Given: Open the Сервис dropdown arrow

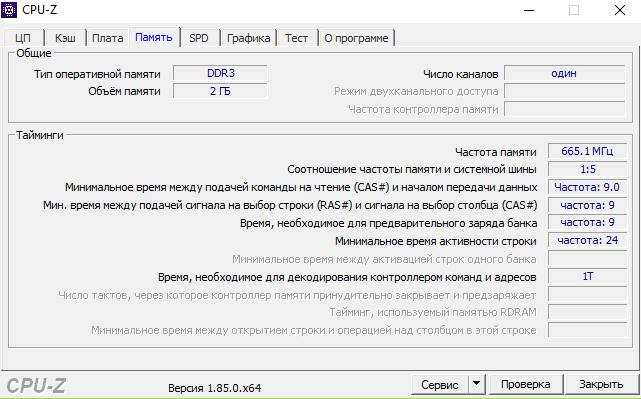Looking at the screenshot, I should coord(476,384).
